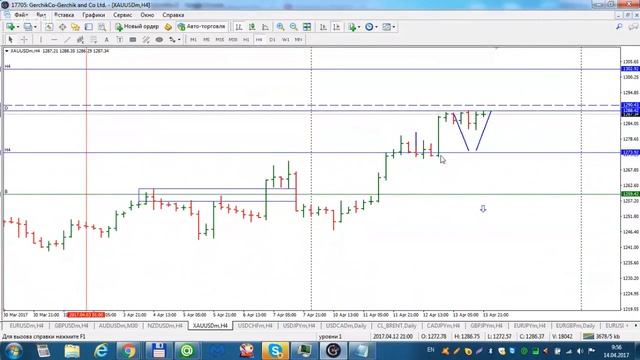Switch to the M1 timeframe
Screen dimensions: 640x360
[193, 40]
